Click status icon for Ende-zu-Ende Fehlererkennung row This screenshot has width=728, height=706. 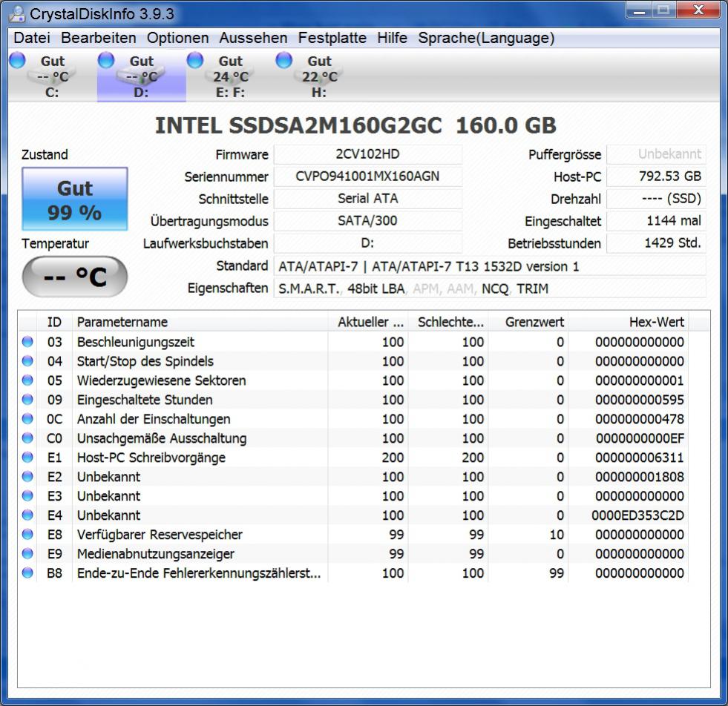tap(28, 573)
